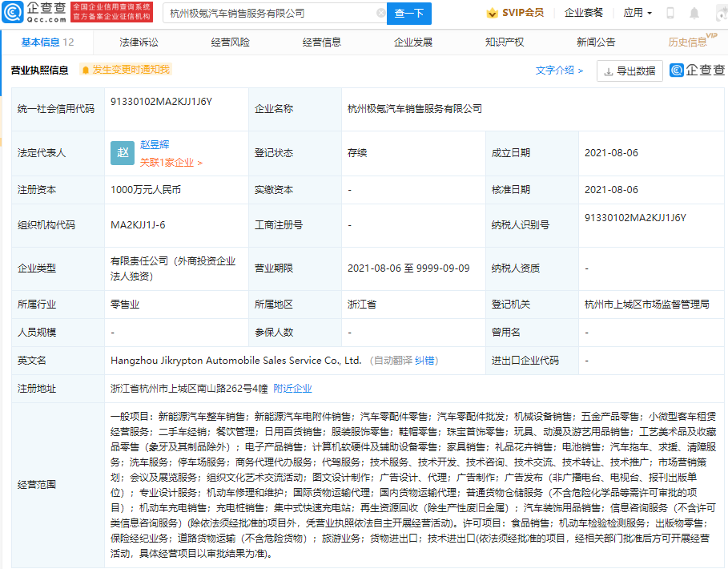
Task: Click the SVIP crown icon
Action: 492,13
